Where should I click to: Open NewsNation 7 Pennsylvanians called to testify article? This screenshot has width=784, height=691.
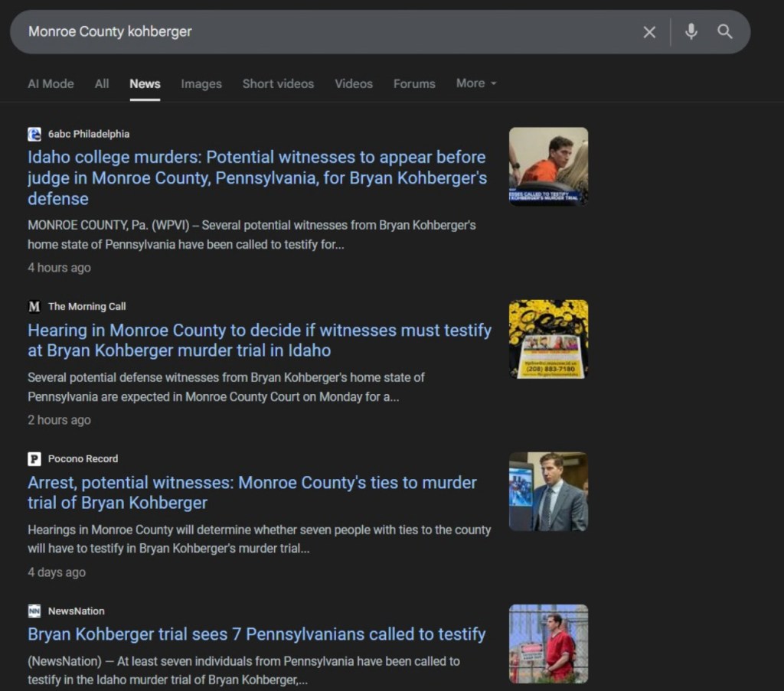[x=256, y=634]
